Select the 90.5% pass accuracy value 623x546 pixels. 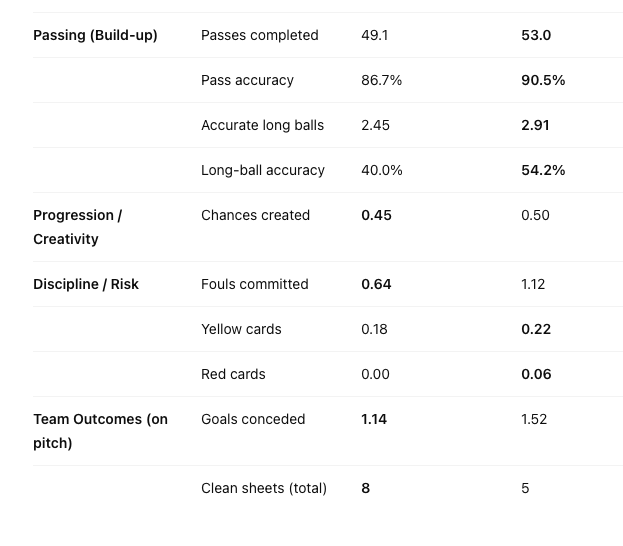(x=543, y=80)
